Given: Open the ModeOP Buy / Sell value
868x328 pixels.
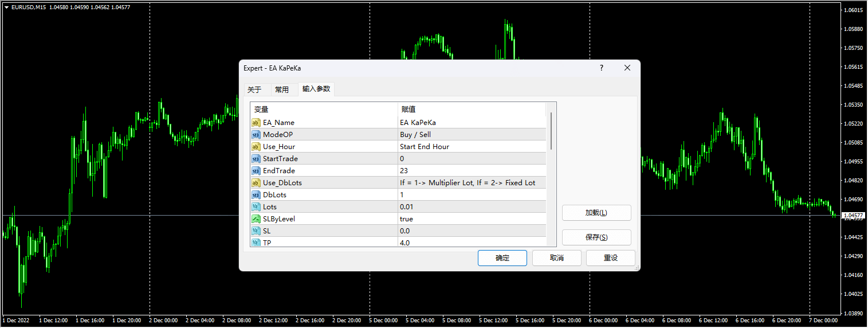Looking at the screenshot, I should (472, 135).
